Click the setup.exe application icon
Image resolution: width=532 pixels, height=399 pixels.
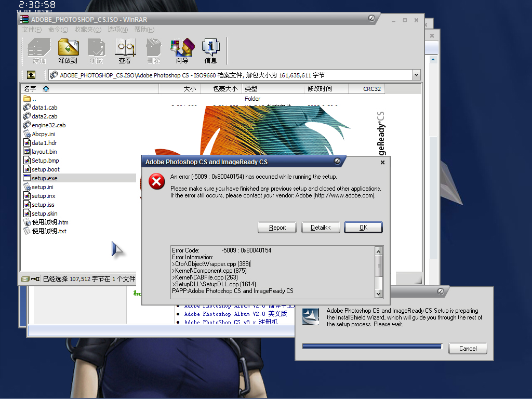27,178
